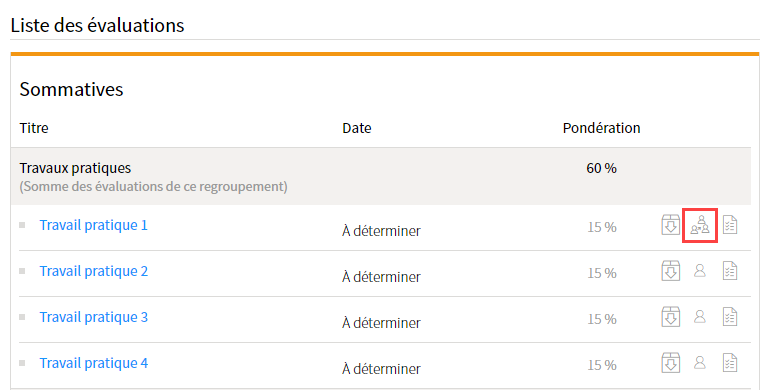Select the person icon for Travail pratique 3

tap(700, 317)
